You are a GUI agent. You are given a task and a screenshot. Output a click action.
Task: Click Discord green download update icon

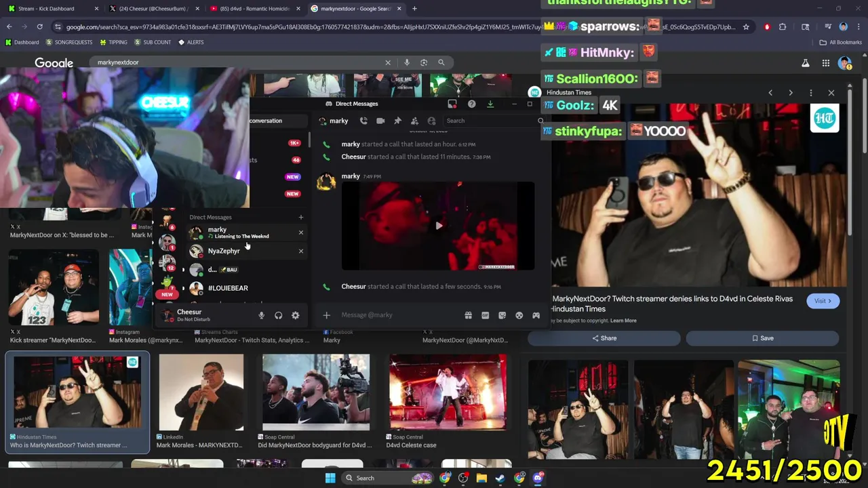click(490, 104)
